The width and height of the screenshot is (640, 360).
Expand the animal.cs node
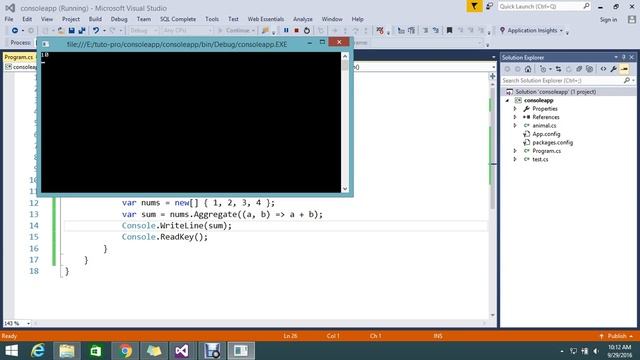(x=515, y=126)
